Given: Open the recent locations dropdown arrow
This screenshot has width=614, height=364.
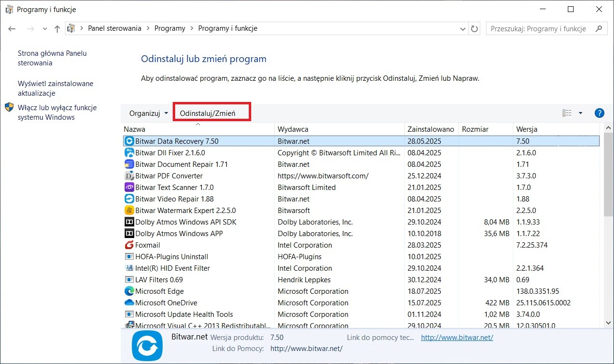Looking at the screenshot, I should [x=45, y=29].
